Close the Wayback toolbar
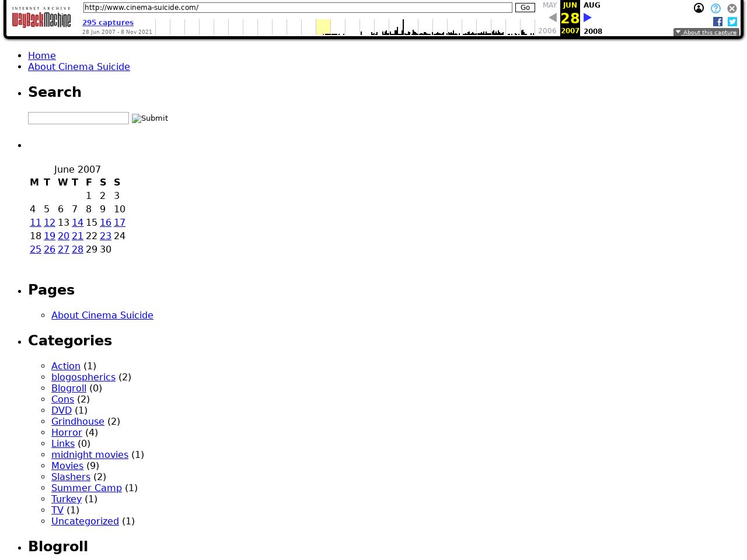The image size is (747, 560). point(732,8)
